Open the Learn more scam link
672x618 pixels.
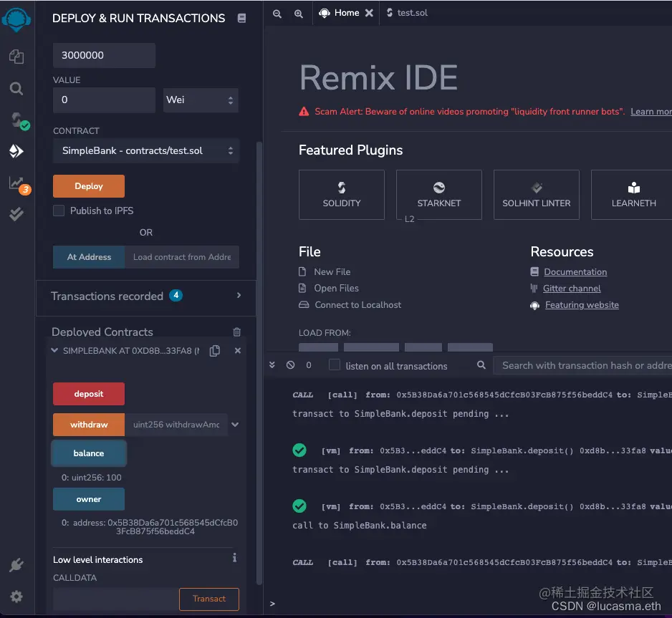651,112
